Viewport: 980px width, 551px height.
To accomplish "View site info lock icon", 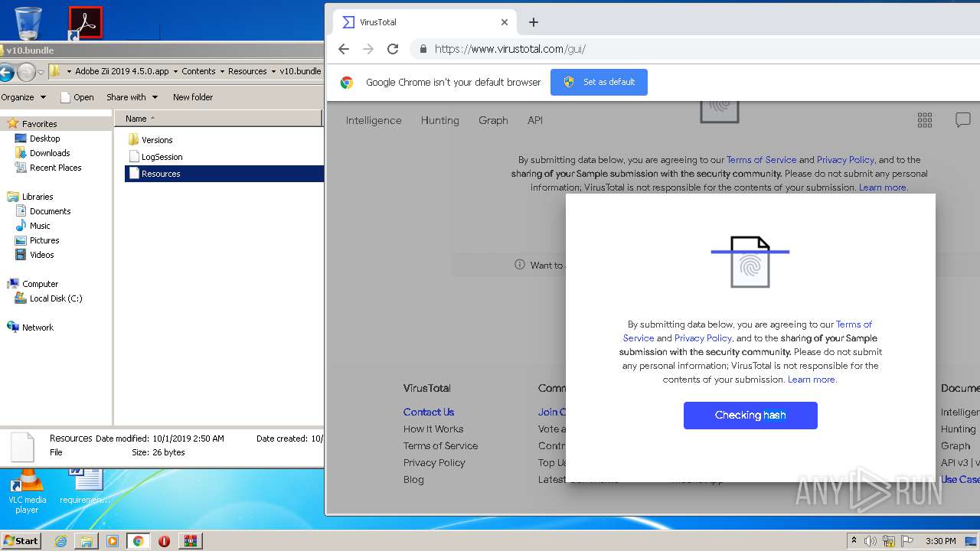I will point(422,49).
